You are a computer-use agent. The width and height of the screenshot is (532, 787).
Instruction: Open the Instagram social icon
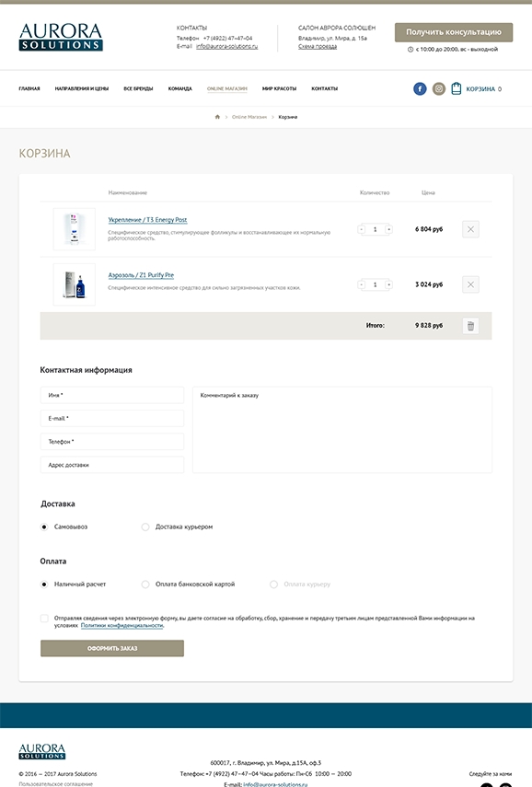click(439, 89)
